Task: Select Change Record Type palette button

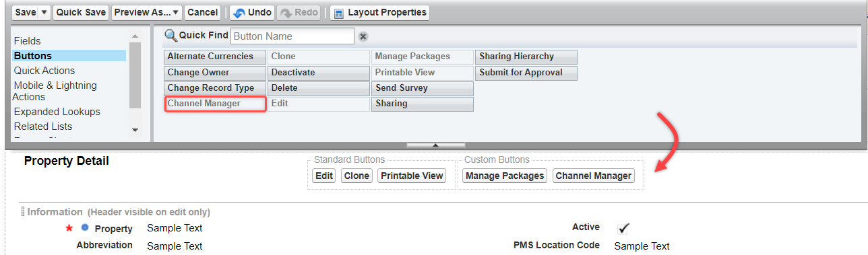Action: pyautogui.click(x=215, y=88)
